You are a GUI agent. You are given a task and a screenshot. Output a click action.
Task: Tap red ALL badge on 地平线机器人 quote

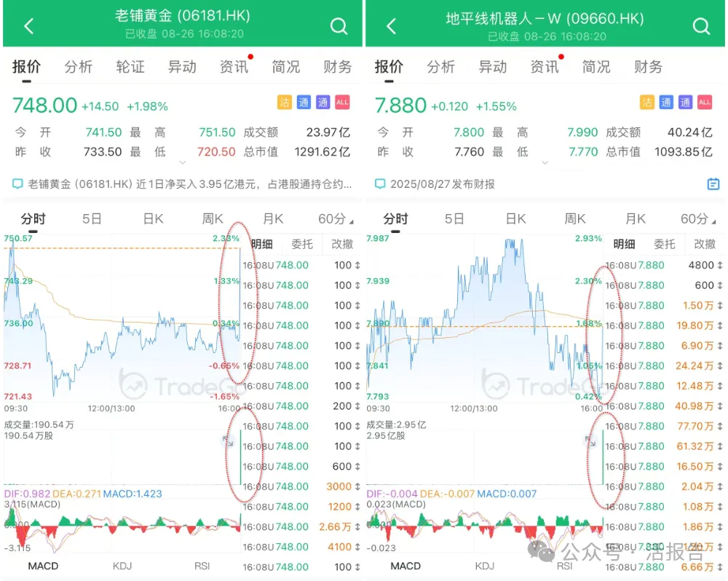coord(704,103)
